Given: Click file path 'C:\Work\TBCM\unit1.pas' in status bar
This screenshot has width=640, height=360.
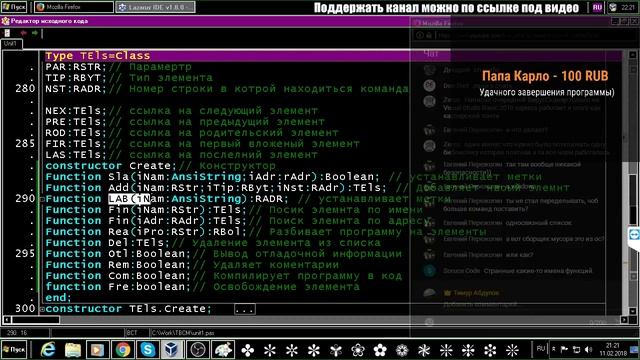Looking at the screenshot, I should pyautogui.click(x=183, y=333).
